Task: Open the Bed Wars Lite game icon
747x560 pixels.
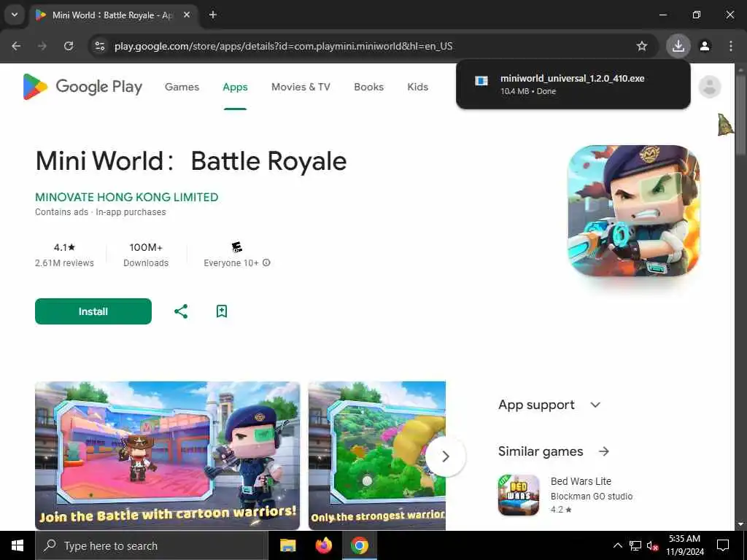Action: click(x=519, y=495)
